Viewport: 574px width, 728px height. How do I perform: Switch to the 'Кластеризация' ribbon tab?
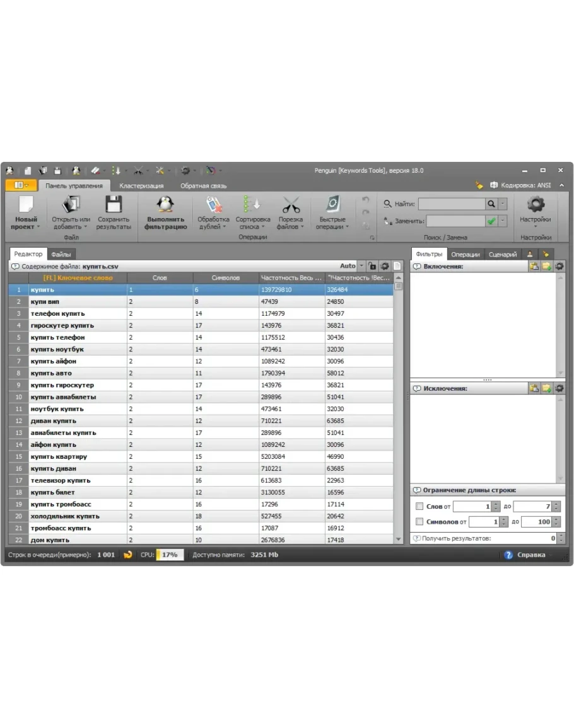coord(141,186)
